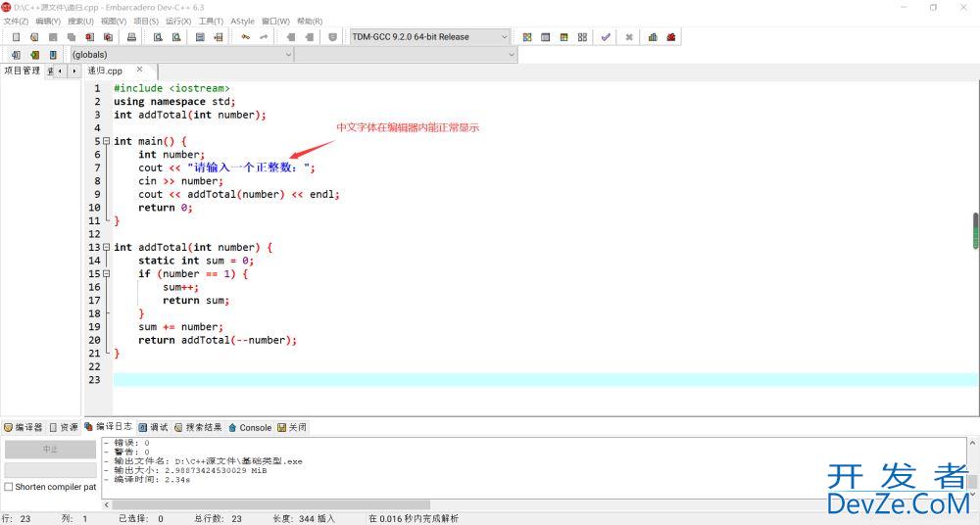Switch to the 项目管理 sidebar tab
The image size is (980, 525).
click(23, 71)
